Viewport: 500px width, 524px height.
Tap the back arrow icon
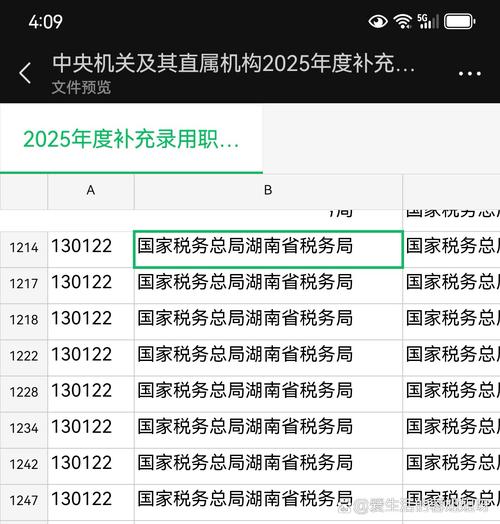pyautogui.click(x=25, y=73)
